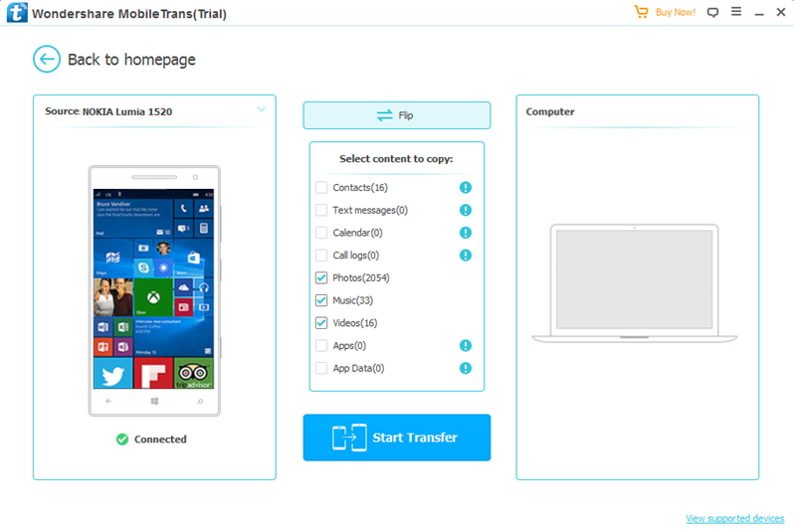Click the laptop computer image
The height and width of the screenshot is (532, 794).
coord(634,283)
